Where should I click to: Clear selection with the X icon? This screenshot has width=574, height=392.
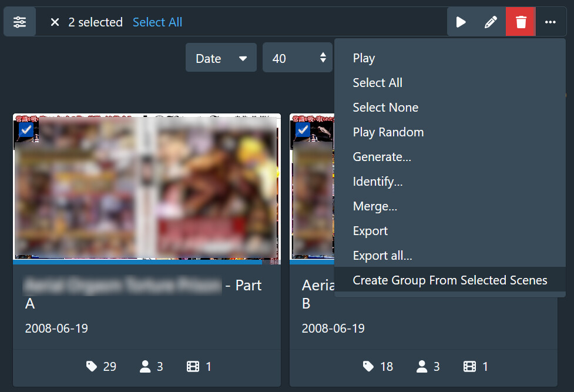[x=55, y=22]
